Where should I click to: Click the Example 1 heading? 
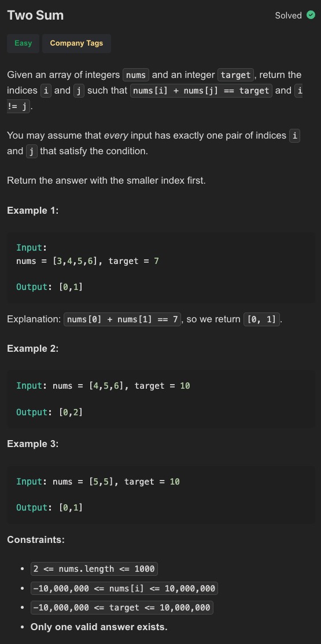click(x=33, y=211)
